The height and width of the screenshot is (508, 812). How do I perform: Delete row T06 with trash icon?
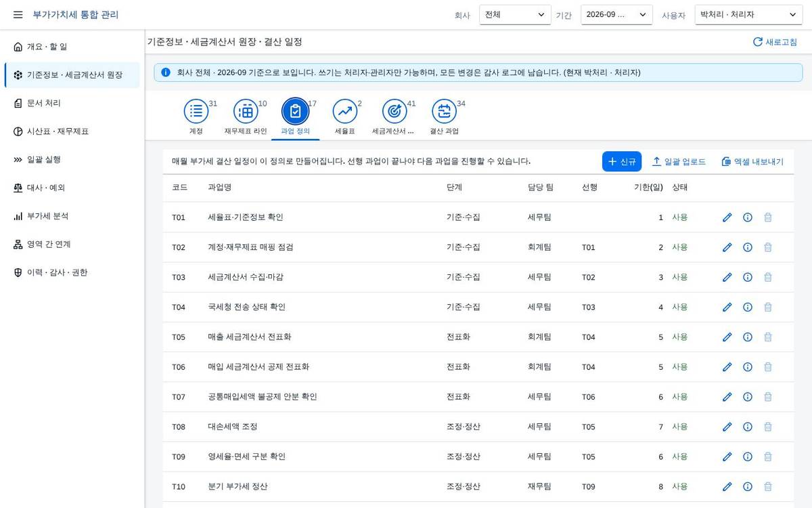(768, 366)
